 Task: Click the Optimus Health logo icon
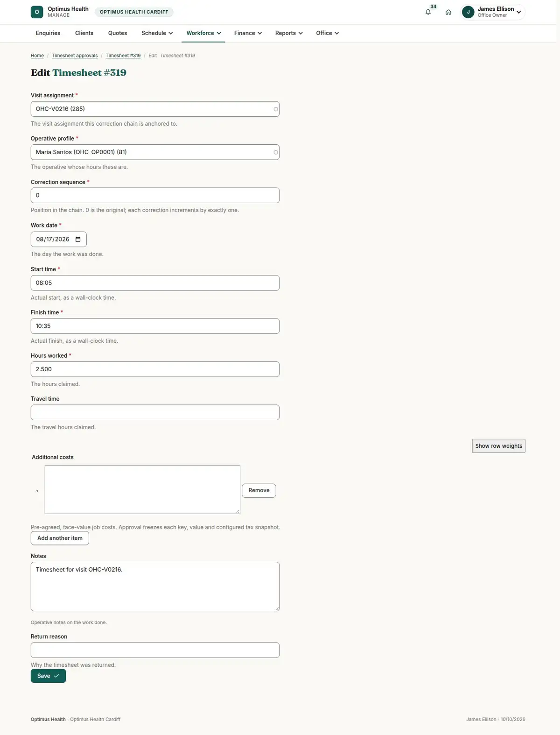pos(37,12)
